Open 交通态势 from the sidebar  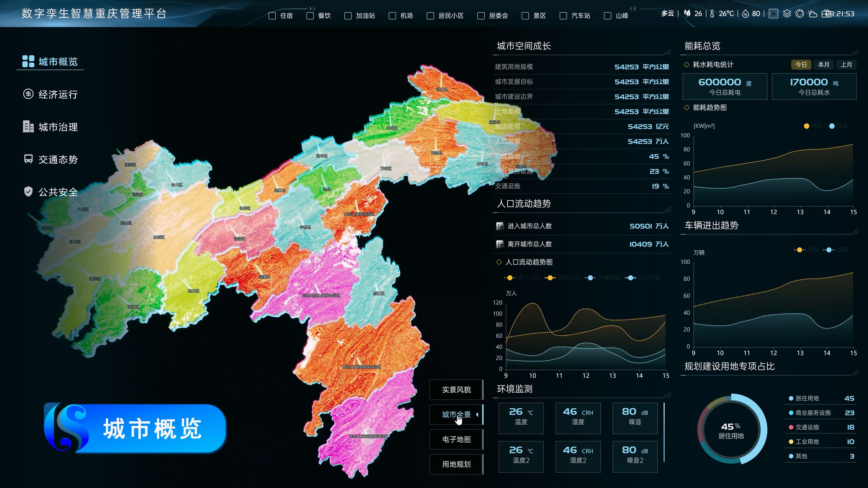[58, 159]
